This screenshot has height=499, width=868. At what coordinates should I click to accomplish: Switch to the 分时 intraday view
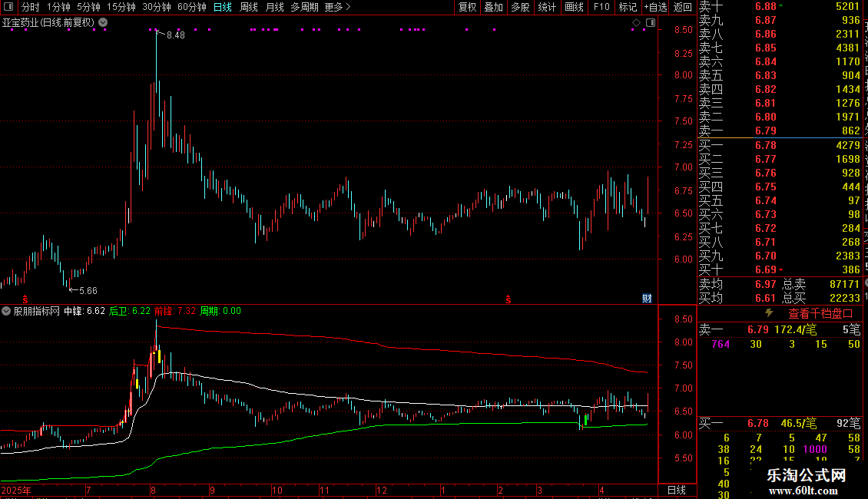coord(31,7)
